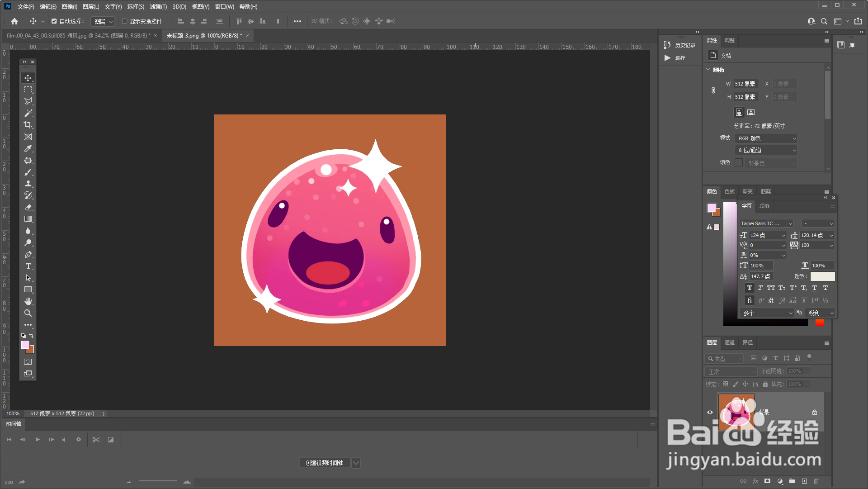The image size is (868, 489).
Task: Activate the Hand tool
Action: [x=28, y=301]
